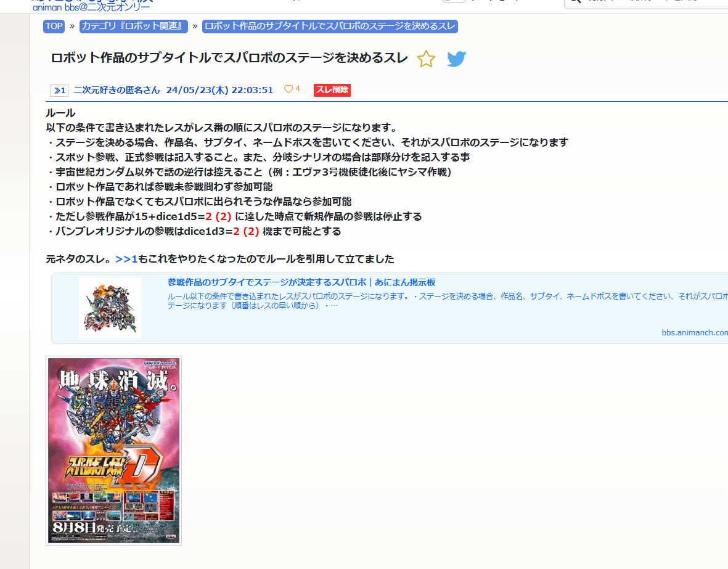Like post 1 with the heart icon
The image size is (728, 569).
click(x=288, y=89)
